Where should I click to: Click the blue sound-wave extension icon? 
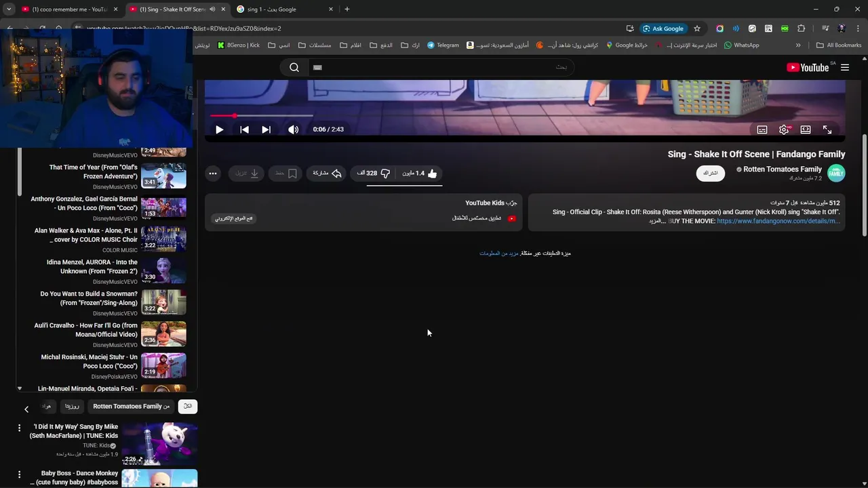[x=736, y=28]
